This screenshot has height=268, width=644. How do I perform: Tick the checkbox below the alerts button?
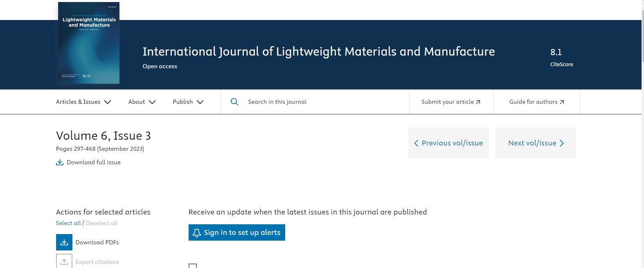[193, 266]
